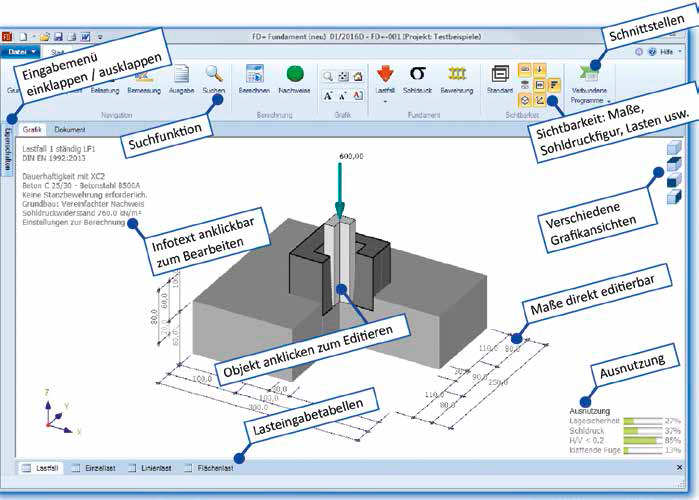Open the Bemessung section in the ribbon
Image resolution: width=699 pixels, height=500 pixels.
(144, 82)
